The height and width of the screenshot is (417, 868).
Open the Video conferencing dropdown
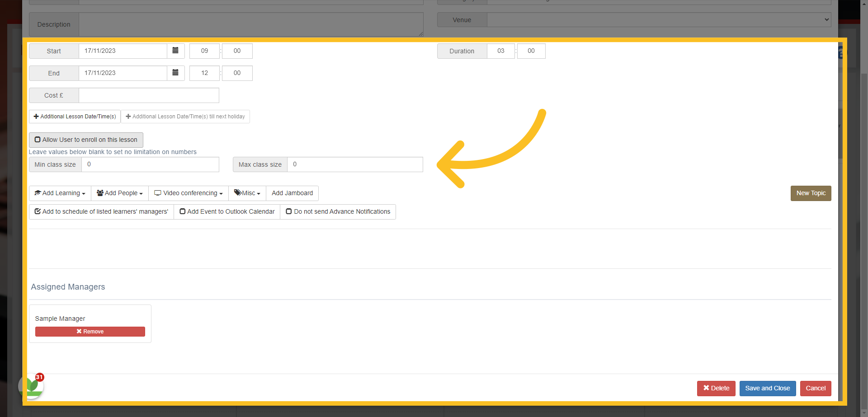pyautogui.click(x=189, y=193)
